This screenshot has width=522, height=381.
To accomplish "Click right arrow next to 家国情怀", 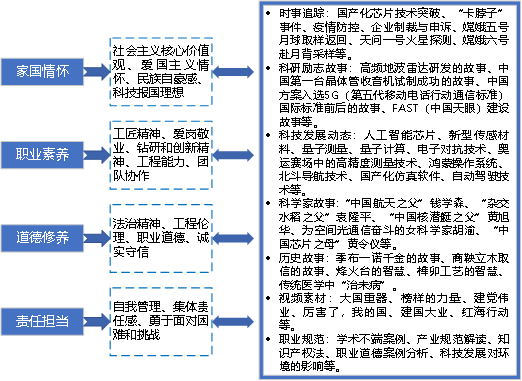I will [97, 72].
